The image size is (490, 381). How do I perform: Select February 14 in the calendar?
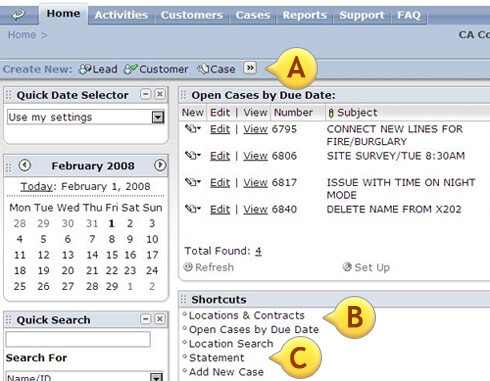(92, 255)
